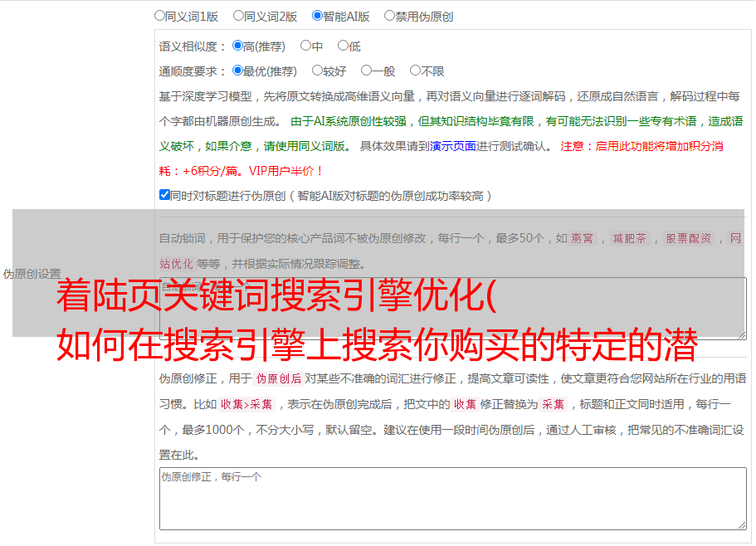Click into the 伪原创修正 text area
The width and height of the screenshot is (756, 546).
[x=453, y=499]
